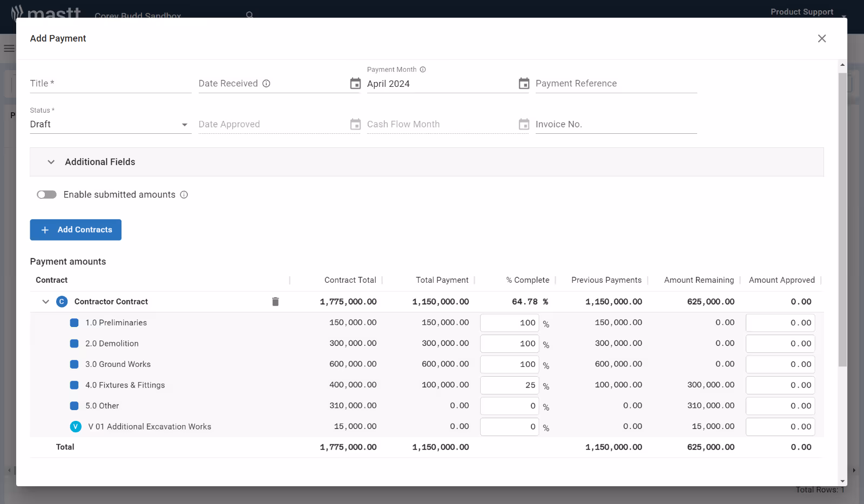
Task: Click the % Complete column header
Action: tap(528, 280)
